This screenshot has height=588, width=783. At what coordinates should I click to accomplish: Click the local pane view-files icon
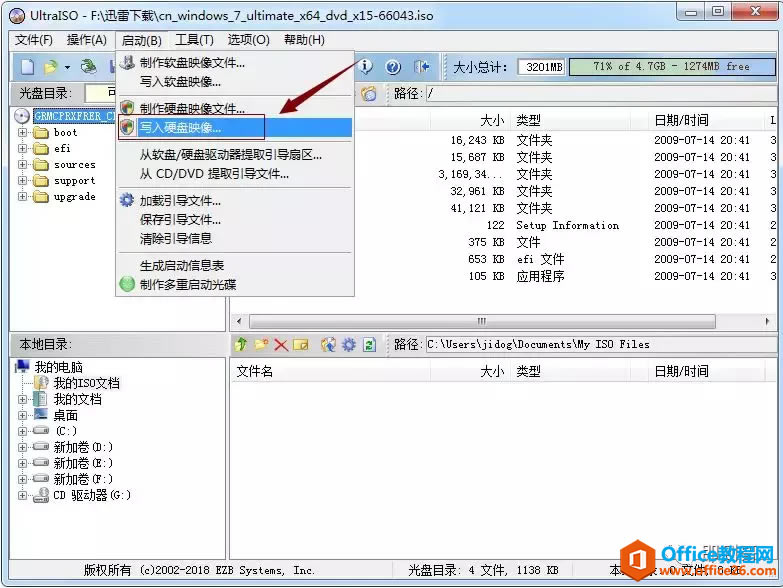(x=328, y=344)
